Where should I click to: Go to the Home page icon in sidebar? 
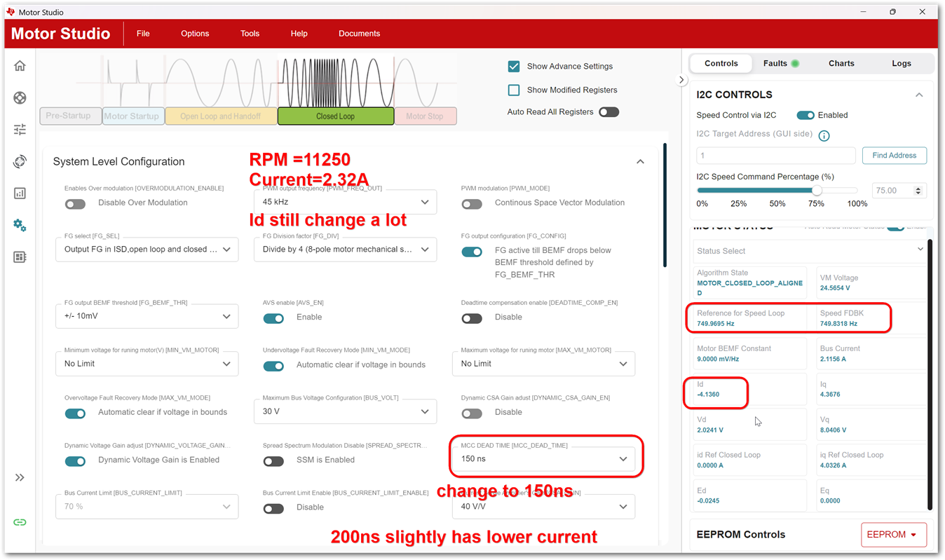[x=20, y=66]
